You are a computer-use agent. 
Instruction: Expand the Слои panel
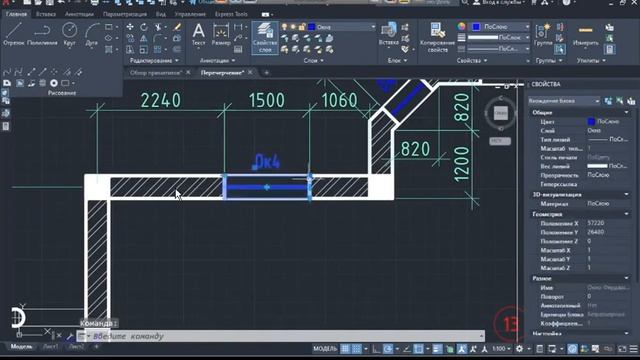[x=313, y=60]
